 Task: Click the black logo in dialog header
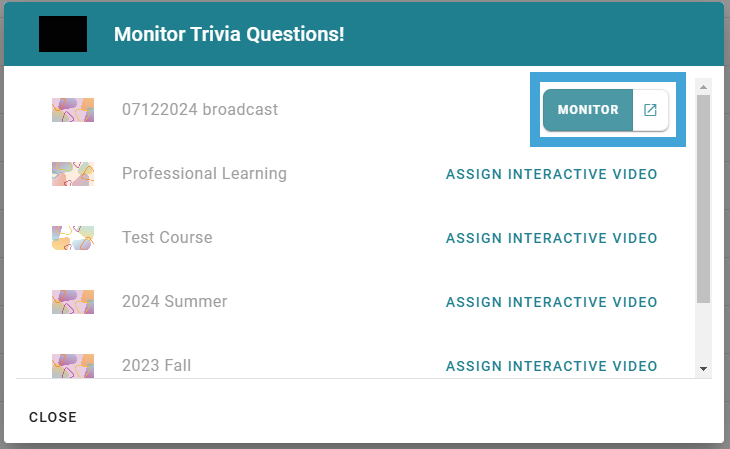pyautogui.click(x=63, y=34)
